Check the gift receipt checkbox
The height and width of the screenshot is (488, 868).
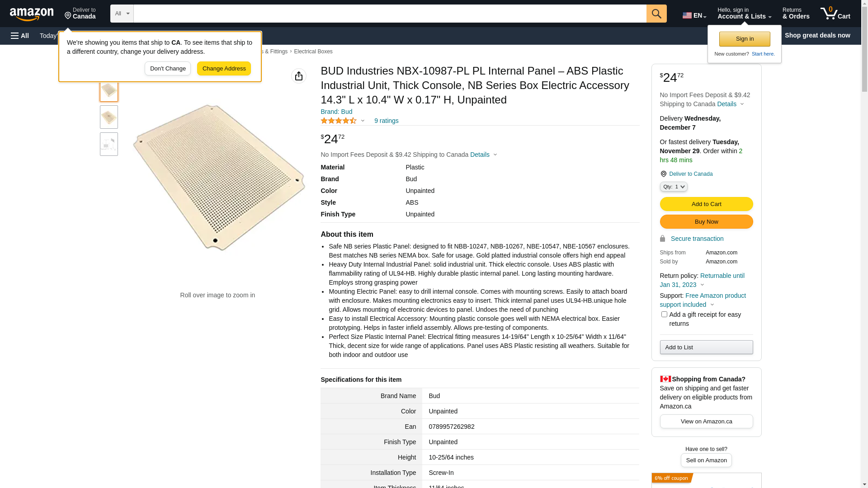coord(664,314)
